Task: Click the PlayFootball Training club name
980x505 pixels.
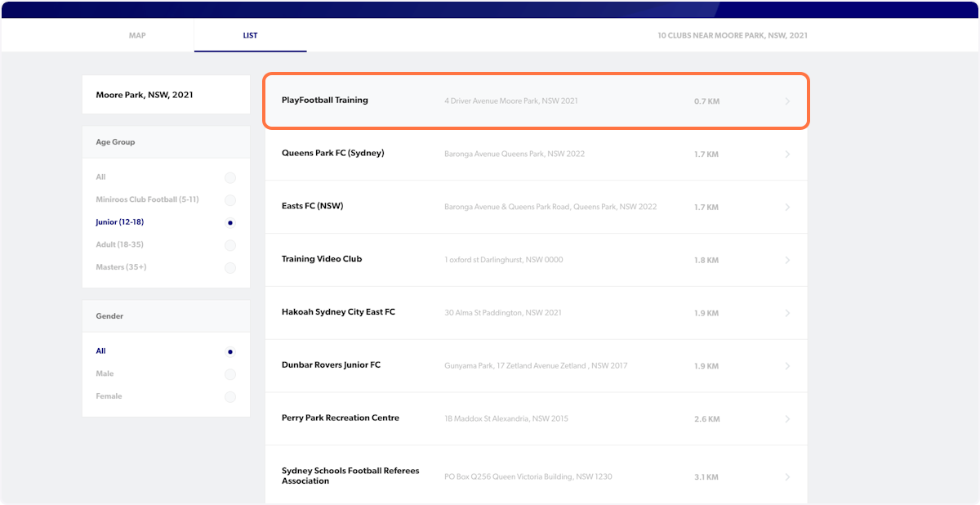Action: 325,101
